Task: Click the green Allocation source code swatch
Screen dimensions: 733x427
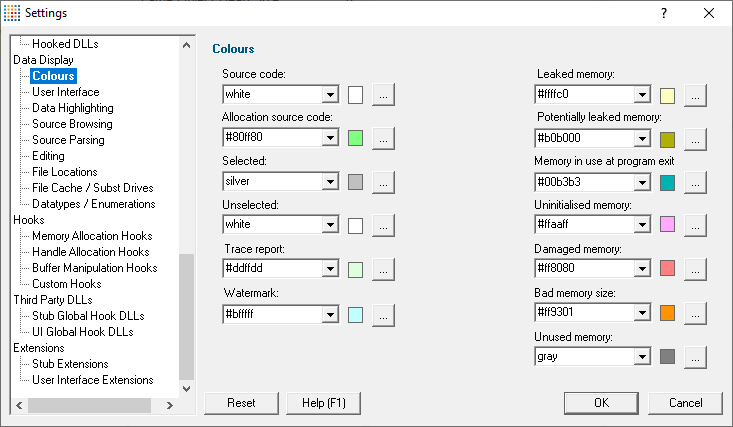Action: [355, 138]
